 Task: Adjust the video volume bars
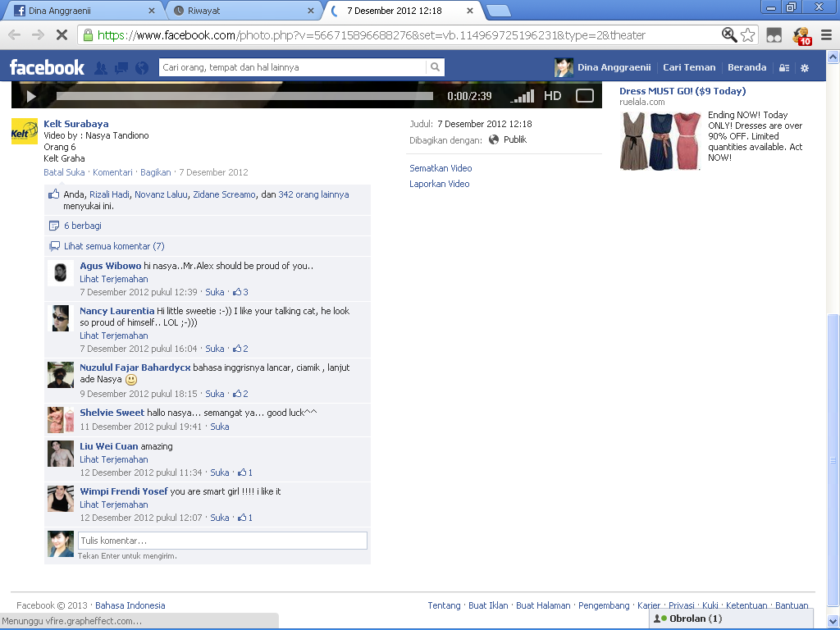pos(523,97)
